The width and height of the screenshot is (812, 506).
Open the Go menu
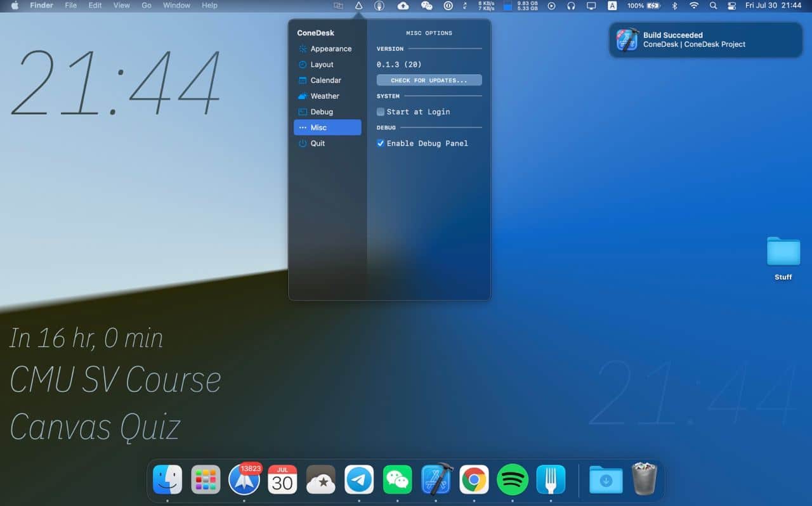tap(147, 6)
